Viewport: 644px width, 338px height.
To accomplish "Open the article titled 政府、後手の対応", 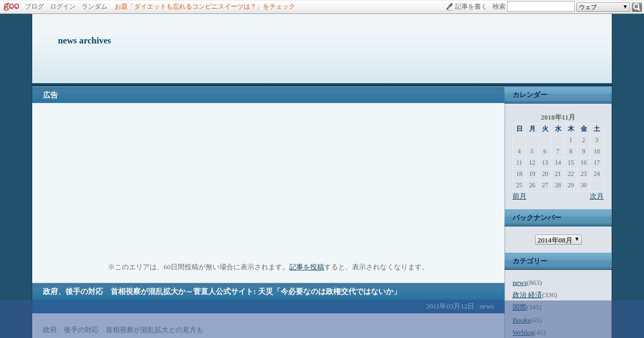I will pyautogui.click(x=221, y=292).
